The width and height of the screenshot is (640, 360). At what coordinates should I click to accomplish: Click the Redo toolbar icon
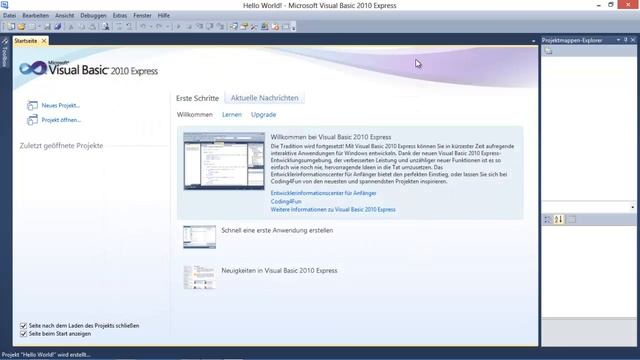(x=159, y=27)
